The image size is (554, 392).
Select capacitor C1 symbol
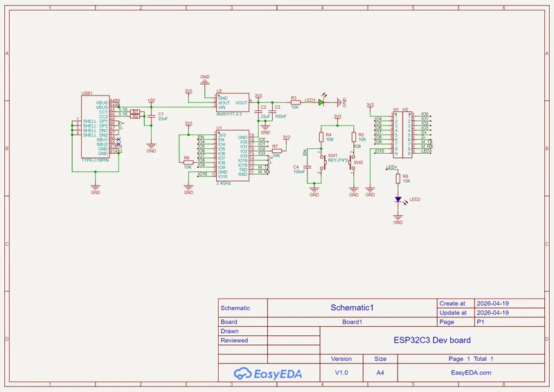click(151, 116)
